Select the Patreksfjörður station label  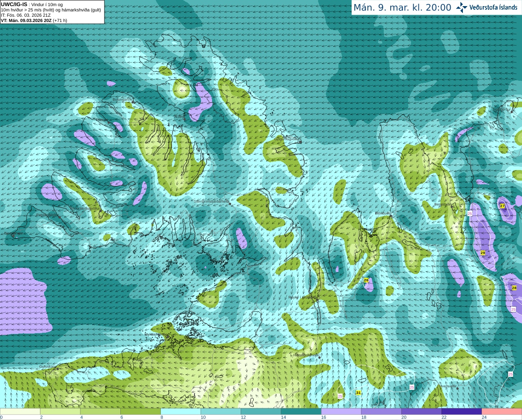[x=48, y=214]
